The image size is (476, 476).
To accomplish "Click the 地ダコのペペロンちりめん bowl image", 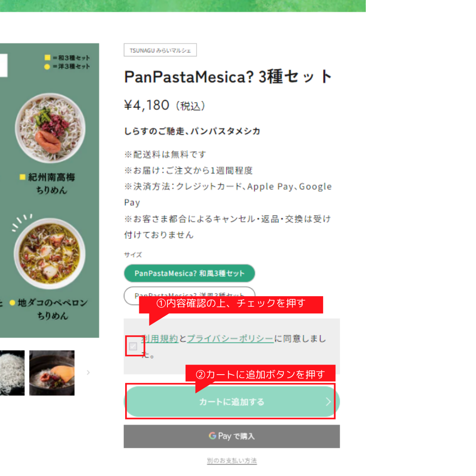I will tap(49, 253).
